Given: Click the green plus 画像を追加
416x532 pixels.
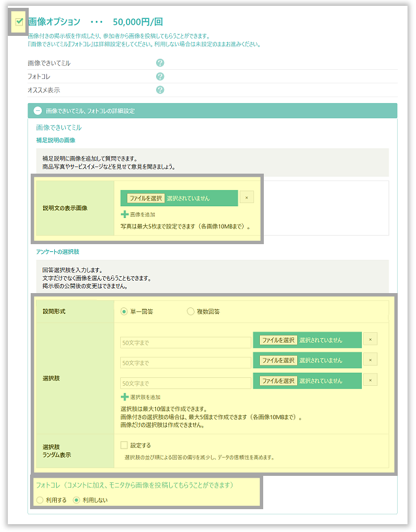Looking at the screenshot, I should pos(125,214).
